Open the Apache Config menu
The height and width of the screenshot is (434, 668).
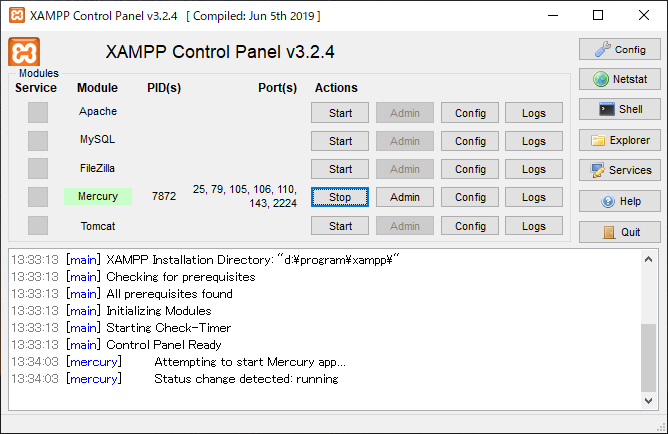pos(470,113)
